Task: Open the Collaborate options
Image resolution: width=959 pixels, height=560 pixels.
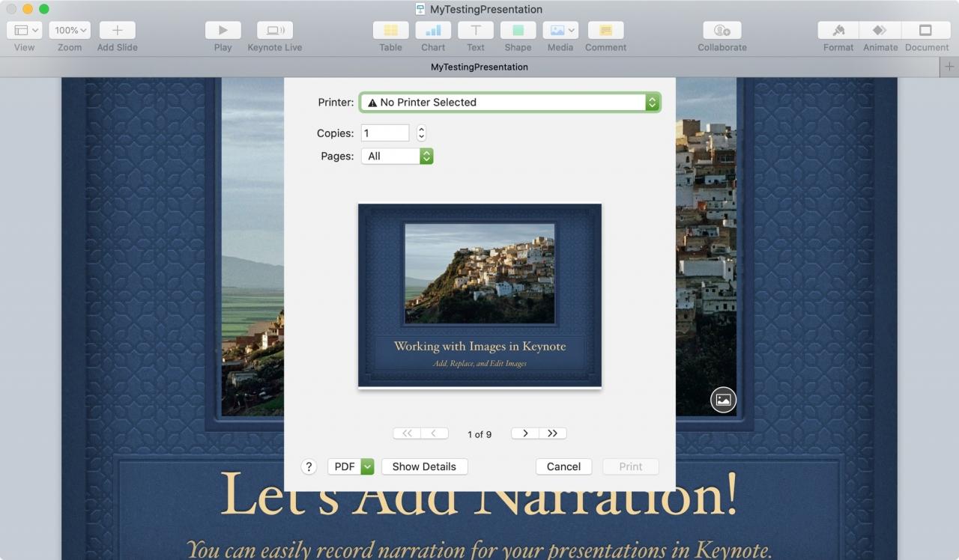Action: 722,30
